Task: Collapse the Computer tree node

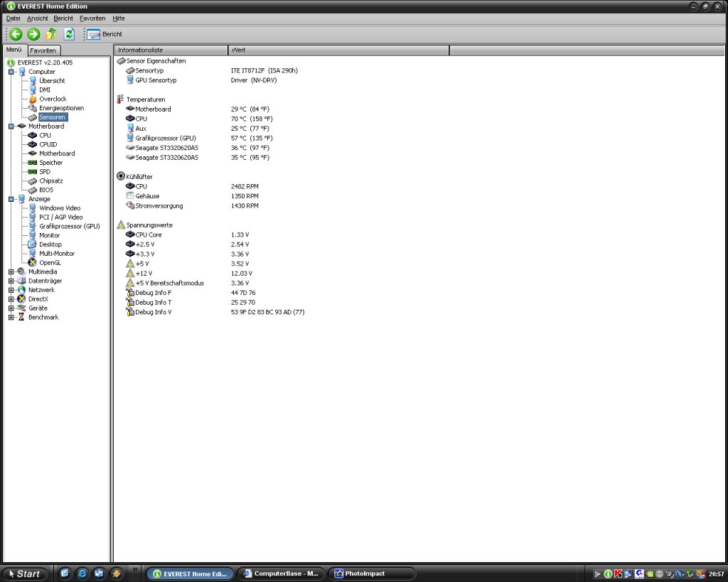Action: point(11,72)
